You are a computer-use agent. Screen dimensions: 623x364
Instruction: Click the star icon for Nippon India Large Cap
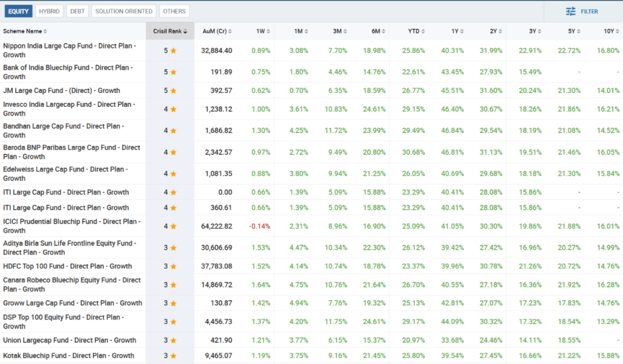tap(173, 50)
